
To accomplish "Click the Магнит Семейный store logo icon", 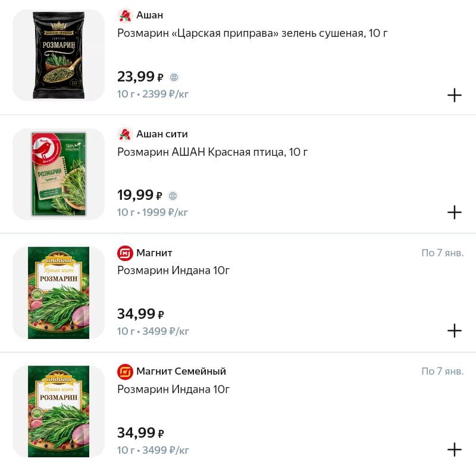I will [125, 372].
